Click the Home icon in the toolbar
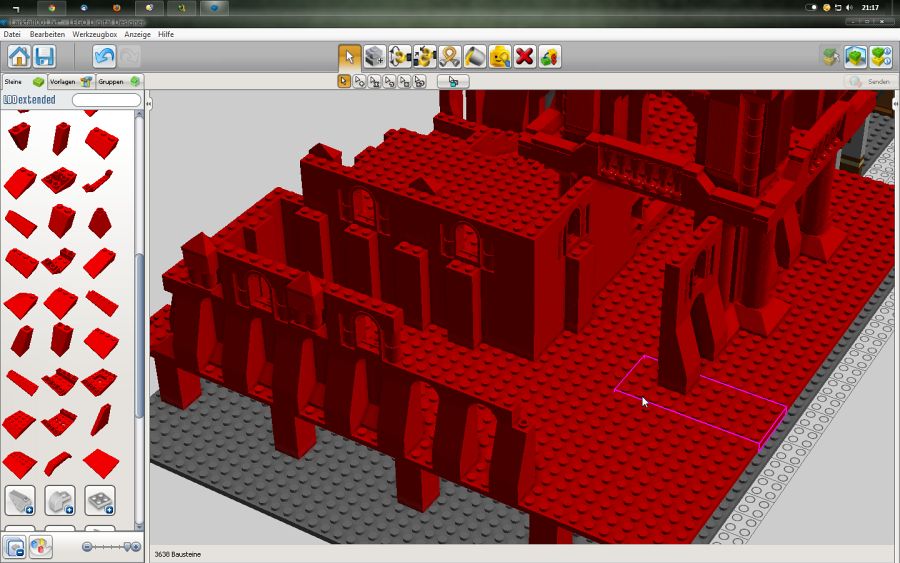 click(x=19, y=56)
